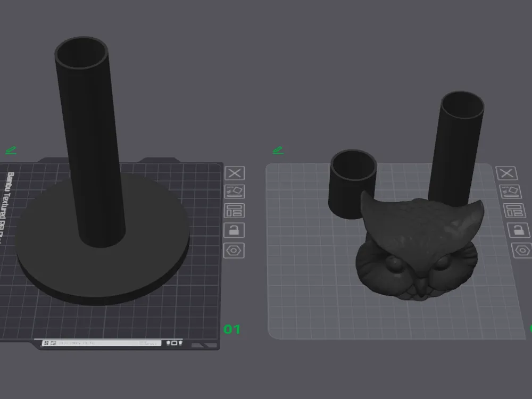
Task: Open the second plate's settings icon
Action: click(522, 251)
